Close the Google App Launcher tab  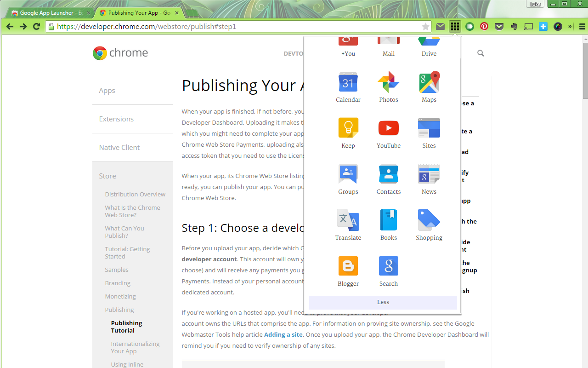[89, 13]
